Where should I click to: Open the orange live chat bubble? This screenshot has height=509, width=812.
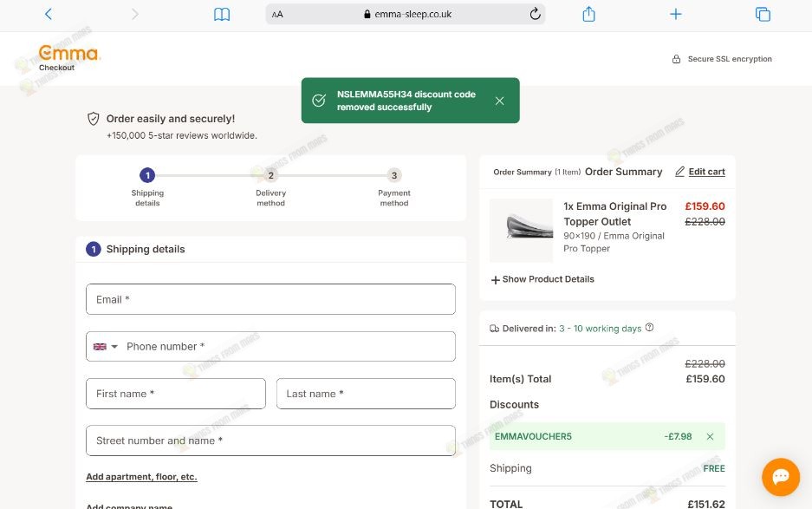click(781, 477)
